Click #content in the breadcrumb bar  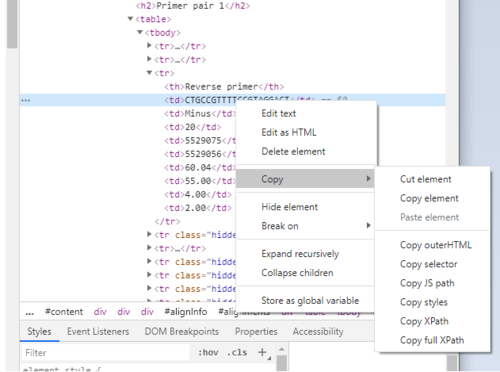[x=64, y=312]
